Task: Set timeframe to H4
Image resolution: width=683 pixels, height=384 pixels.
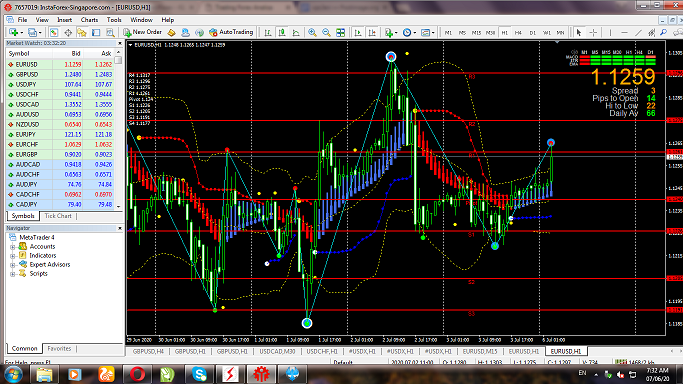Action: point(518,33)
